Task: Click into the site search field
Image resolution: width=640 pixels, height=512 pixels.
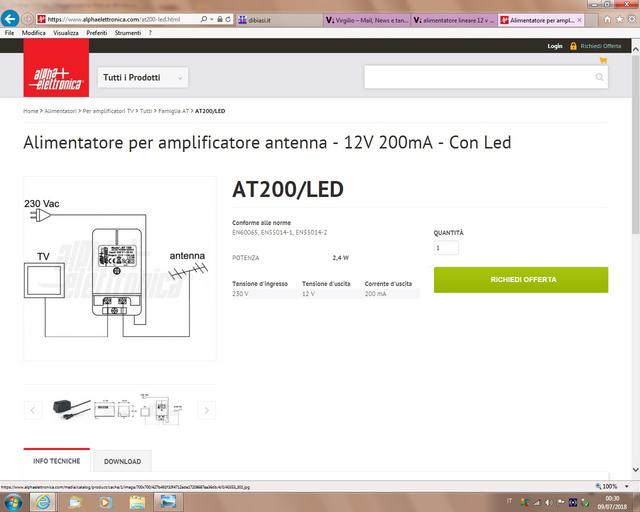Action: coord(480,77)
